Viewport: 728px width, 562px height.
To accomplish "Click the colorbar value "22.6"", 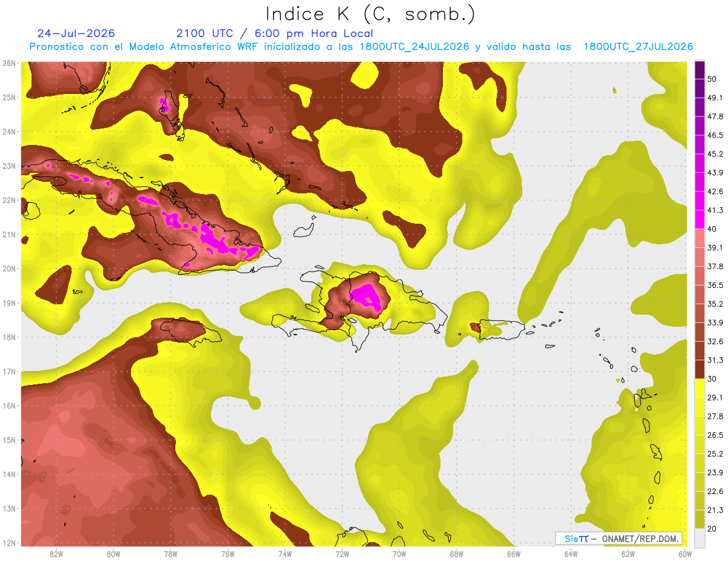I will click(715, 492).
